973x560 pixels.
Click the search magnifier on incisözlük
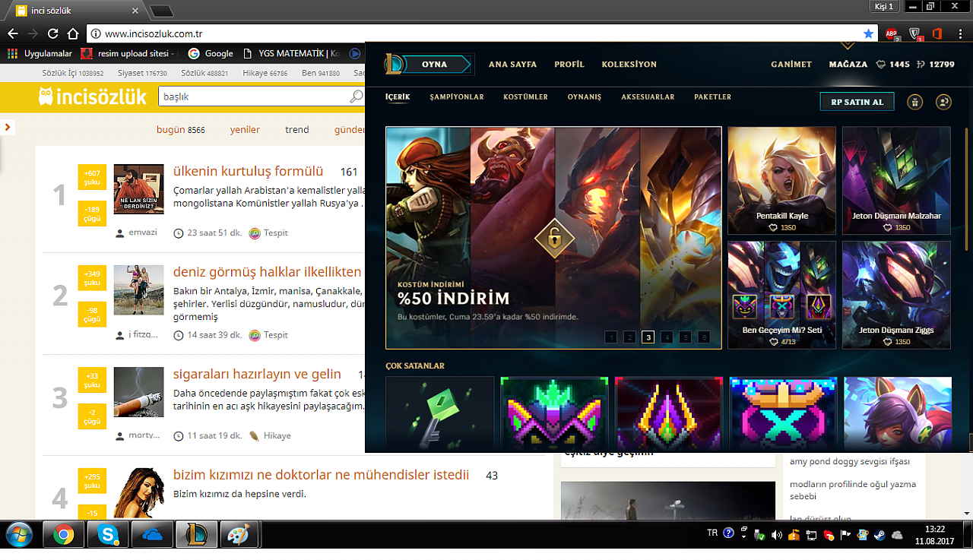356,96
